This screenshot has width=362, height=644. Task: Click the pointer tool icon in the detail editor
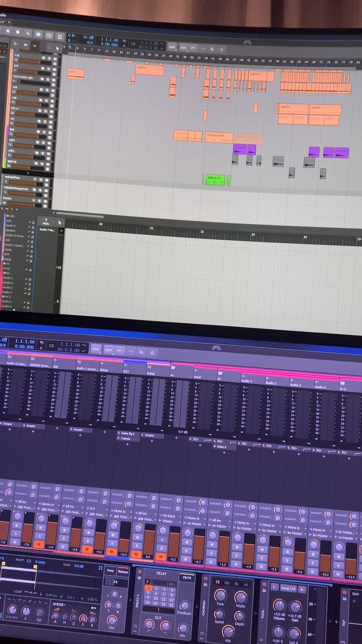point(60,222)
